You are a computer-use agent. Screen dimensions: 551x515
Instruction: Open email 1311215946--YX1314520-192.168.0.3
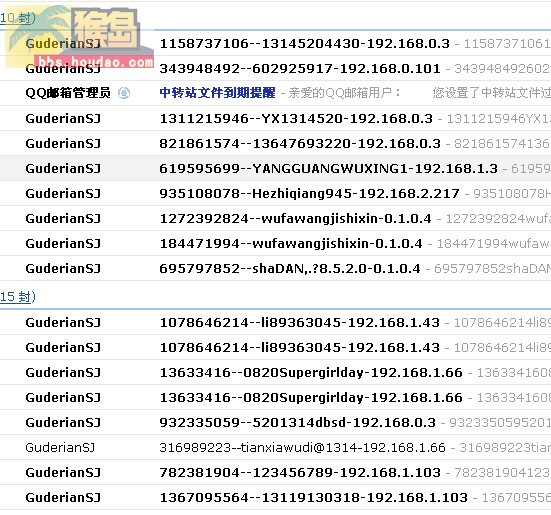[x=296, y=119]
